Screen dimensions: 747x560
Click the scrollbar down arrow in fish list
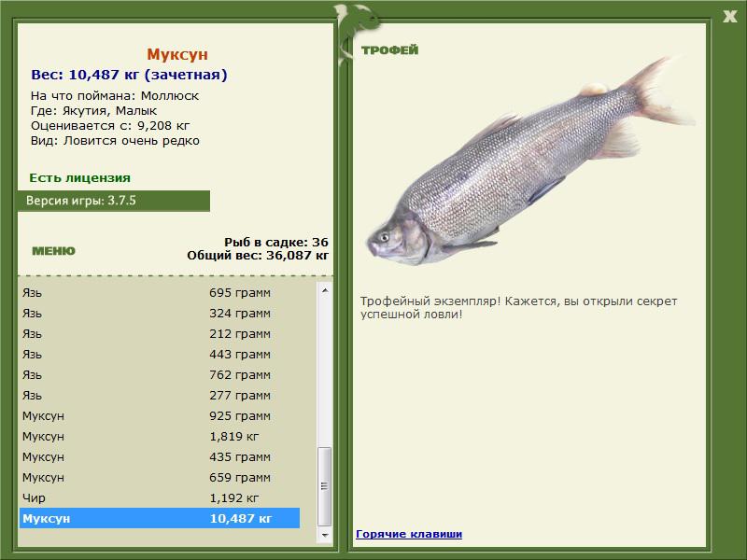click(325, 535)
